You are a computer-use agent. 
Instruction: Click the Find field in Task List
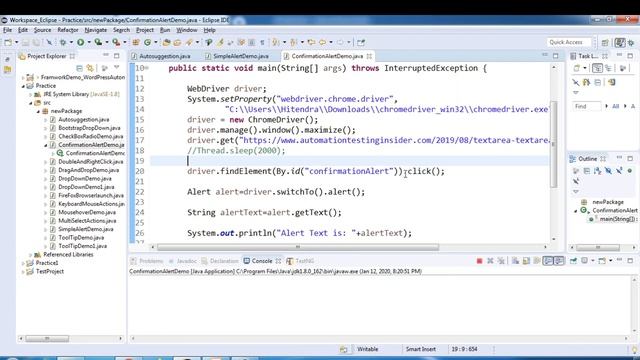(x=587, y=106)
